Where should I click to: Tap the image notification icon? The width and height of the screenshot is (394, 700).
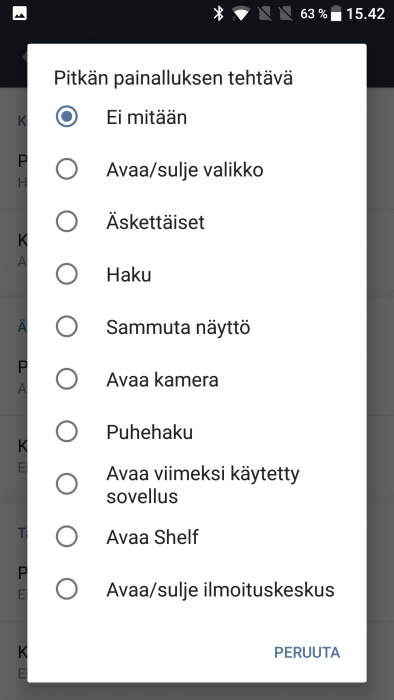(20, 14)
